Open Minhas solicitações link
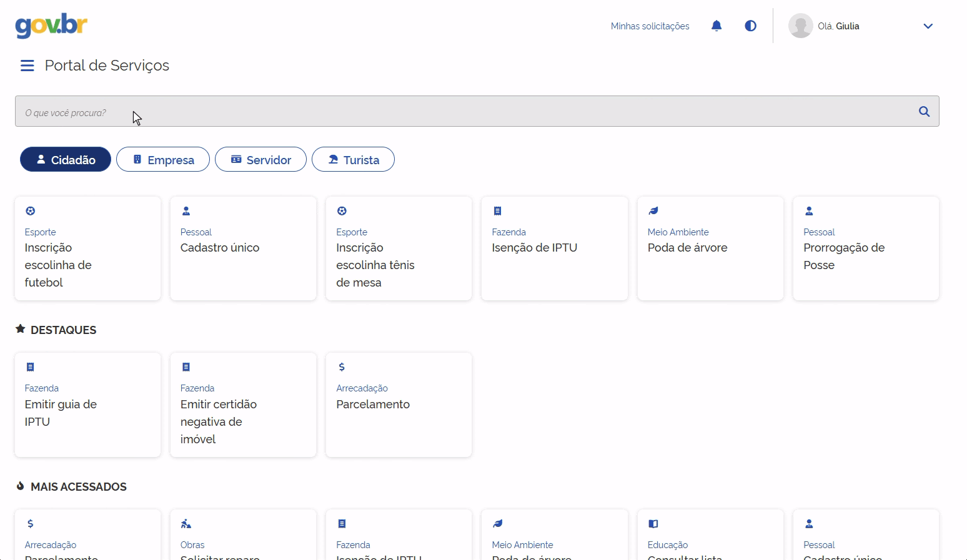The image size is (967, 560). point(650,26)
